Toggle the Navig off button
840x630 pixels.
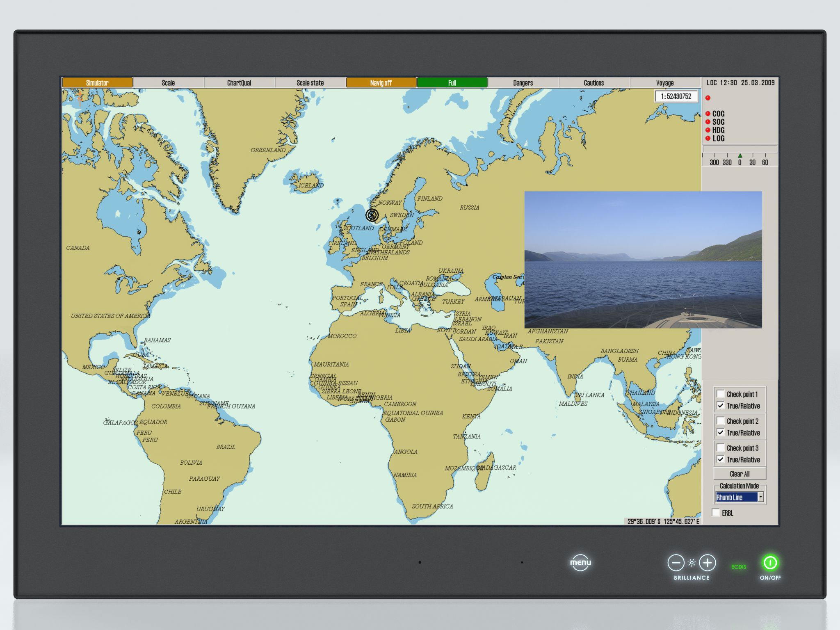(x=381, y=83)
